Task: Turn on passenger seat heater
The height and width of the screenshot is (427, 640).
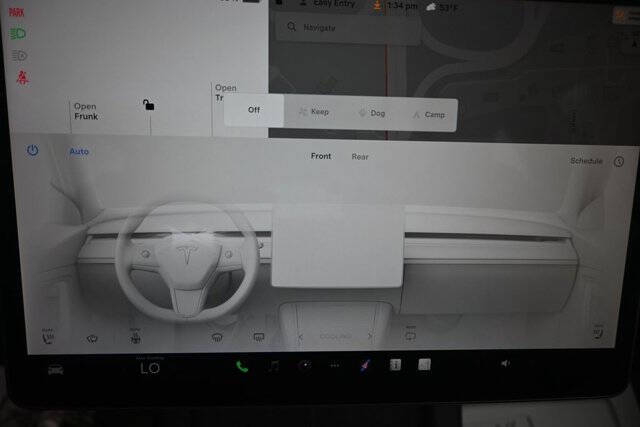Action: 598,333
